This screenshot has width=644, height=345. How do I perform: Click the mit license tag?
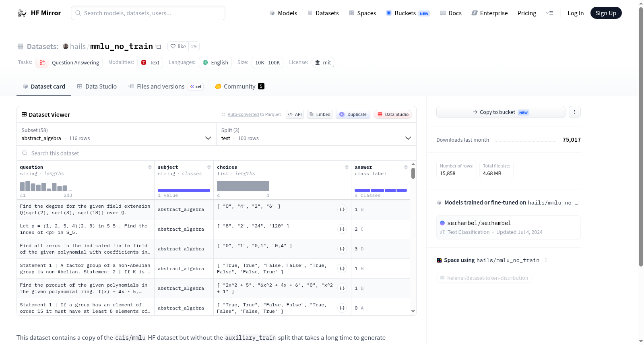pos(323,62)
